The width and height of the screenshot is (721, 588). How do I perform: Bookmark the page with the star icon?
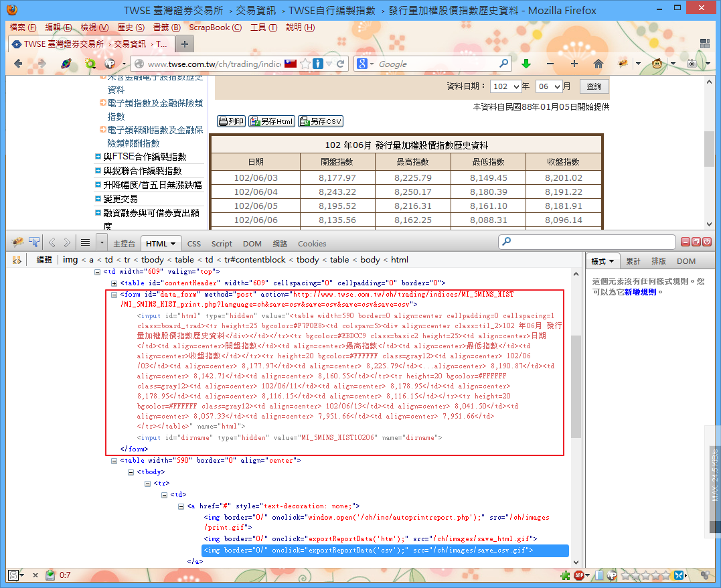[x=305, y=64]
